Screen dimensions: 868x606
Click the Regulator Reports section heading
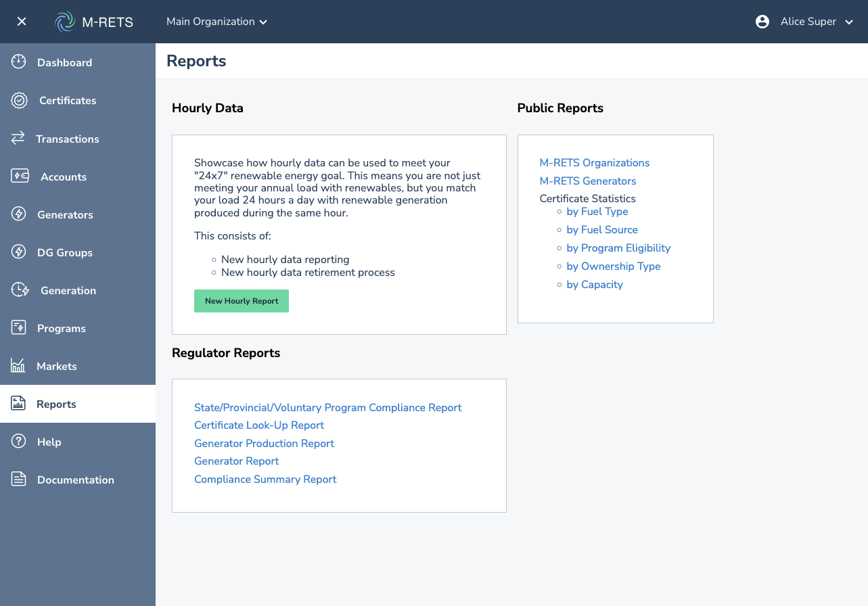click(x=226, y=353)
